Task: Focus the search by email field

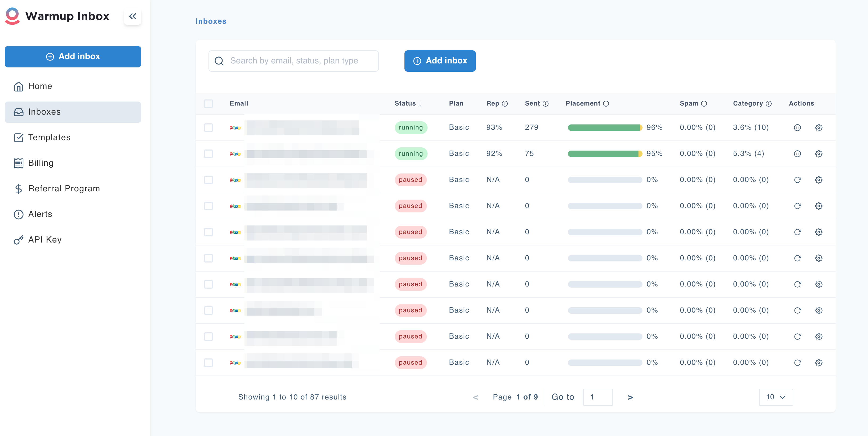Action: pyautogui.click(x=293, y=61)
